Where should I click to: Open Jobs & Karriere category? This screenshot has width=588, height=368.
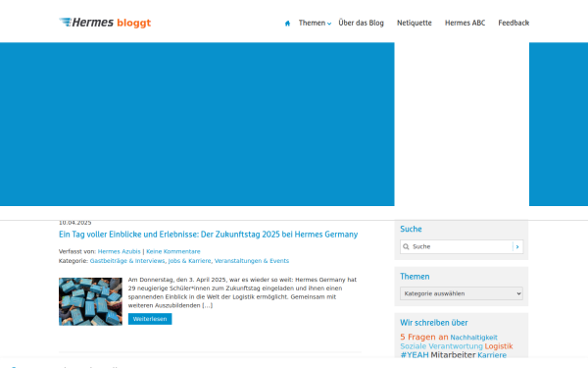point(189,261)
